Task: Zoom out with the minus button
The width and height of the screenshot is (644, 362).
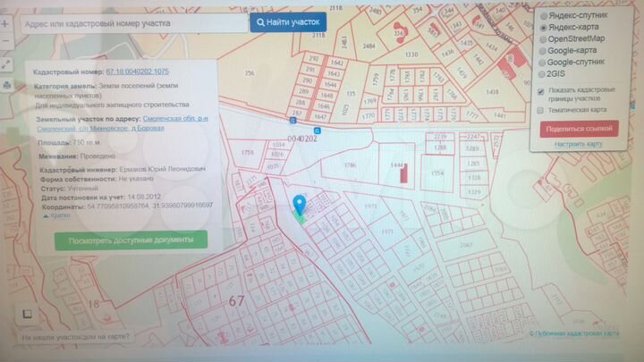Action: [x=7, y=40]
